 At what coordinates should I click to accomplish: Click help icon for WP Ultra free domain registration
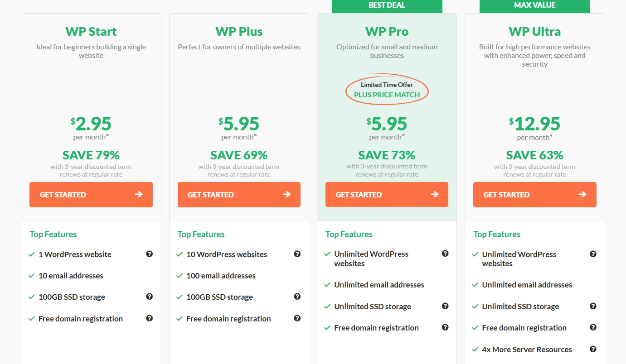coord(593,327)
